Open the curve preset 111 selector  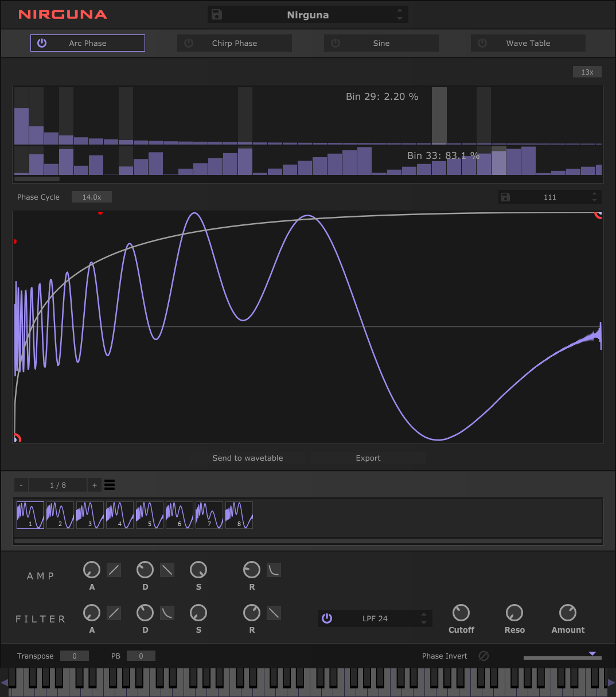click(x=550, y=197)
